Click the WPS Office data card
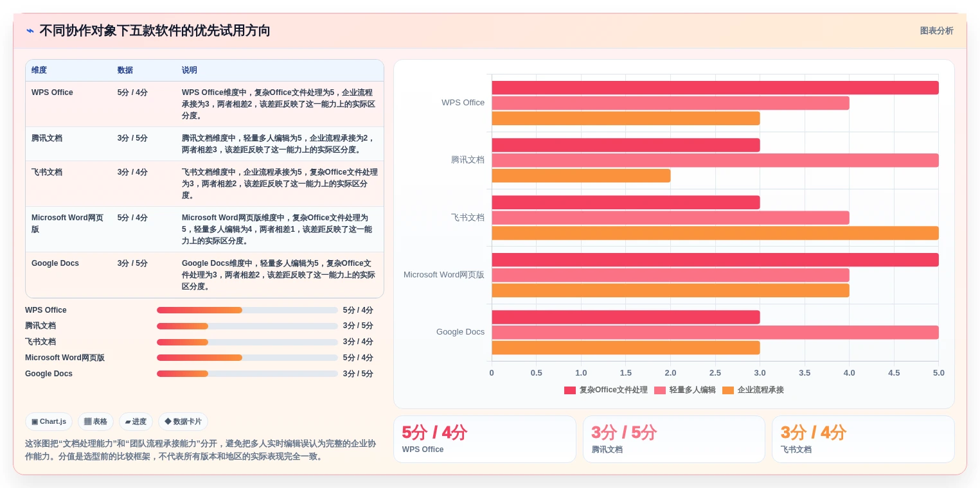 click(x=485, y=439)
